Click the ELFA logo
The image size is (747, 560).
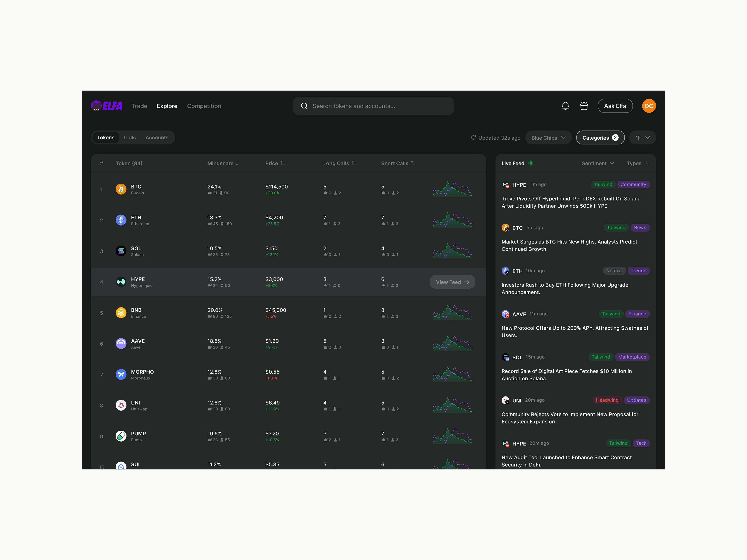coord(107,106)
